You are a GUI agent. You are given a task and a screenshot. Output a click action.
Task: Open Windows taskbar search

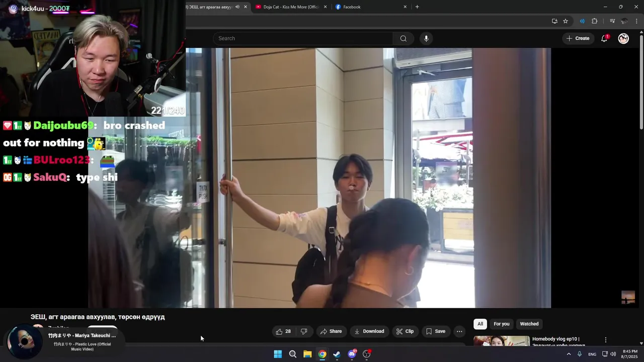(293, 354)
